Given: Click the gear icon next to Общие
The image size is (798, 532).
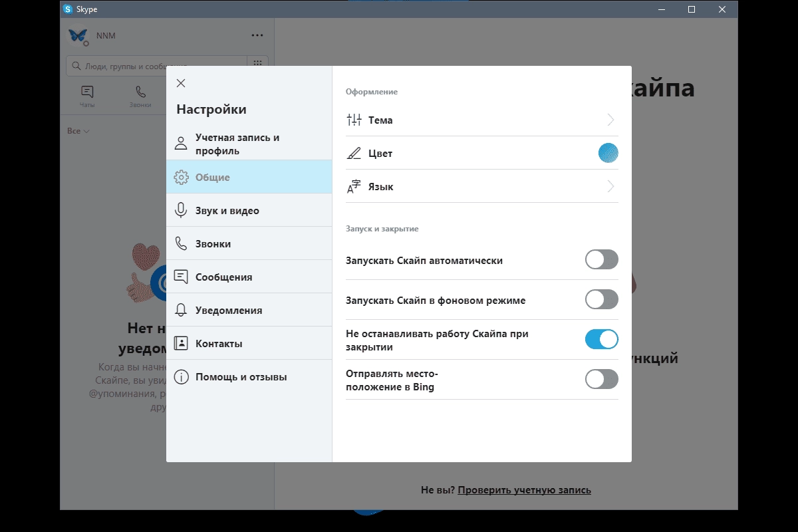Looking at the screenshot, I should point(181,178).
